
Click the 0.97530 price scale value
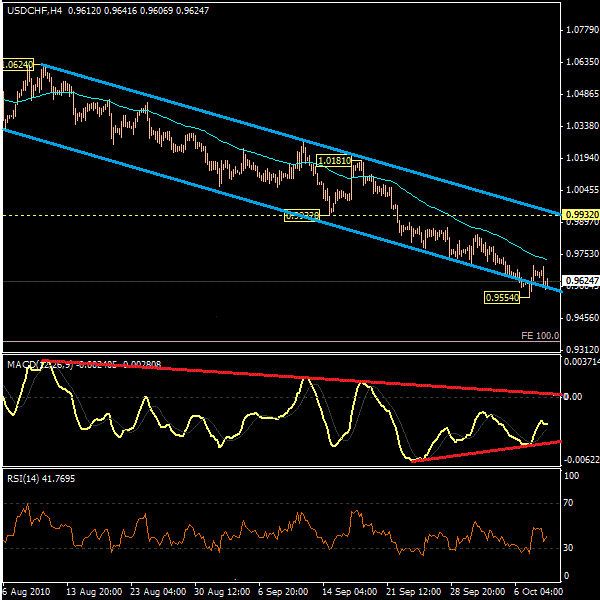click(582, 254)
